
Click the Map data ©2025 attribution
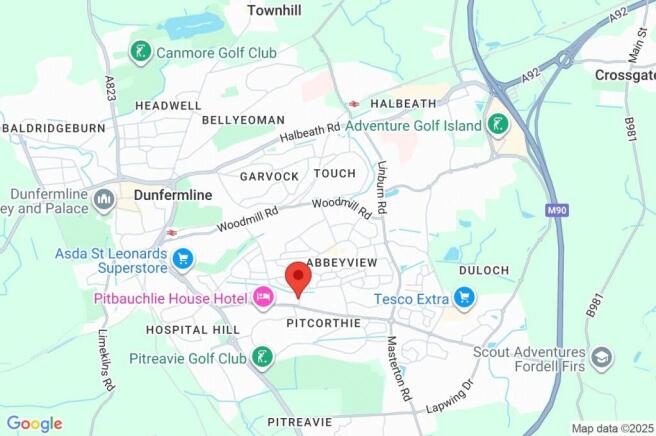(x=612, y=428)
